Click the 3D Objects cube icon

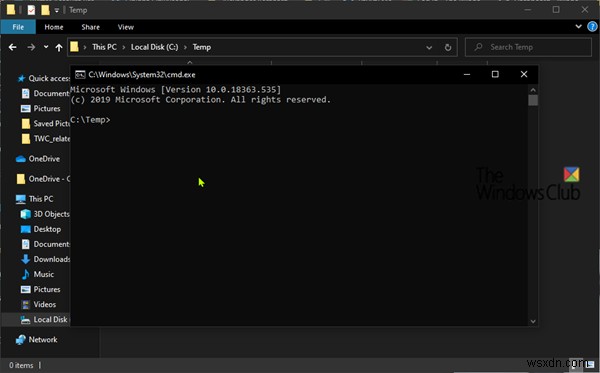(x=25, y=214)
